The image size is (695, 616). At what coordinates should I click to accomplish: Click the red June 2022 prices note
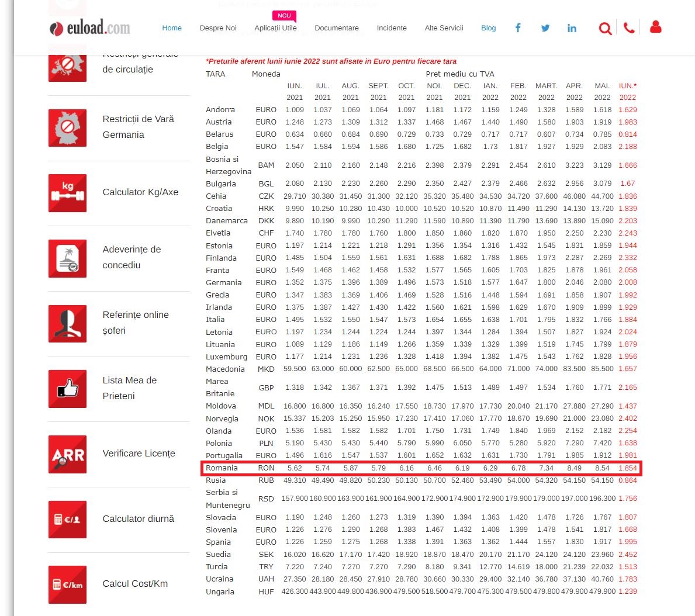[x=331, y=61]
